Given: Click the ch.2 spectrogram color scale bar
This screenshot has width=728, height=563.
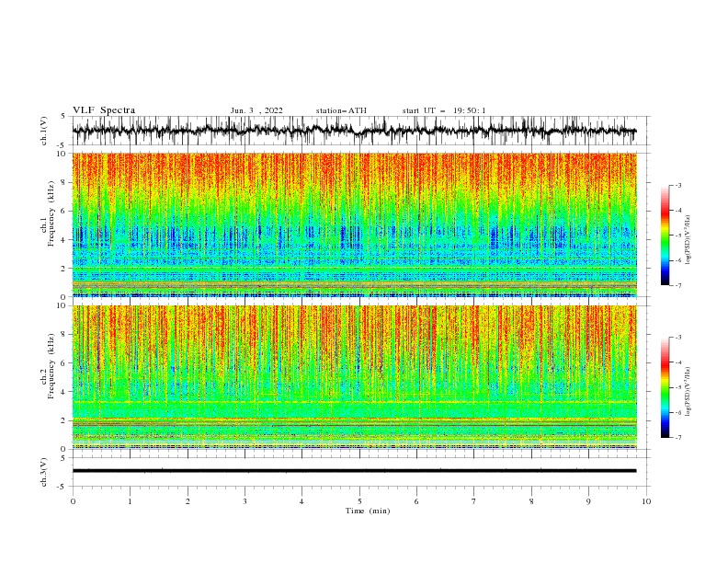Looking at the screenshot, I should (665, 387).
